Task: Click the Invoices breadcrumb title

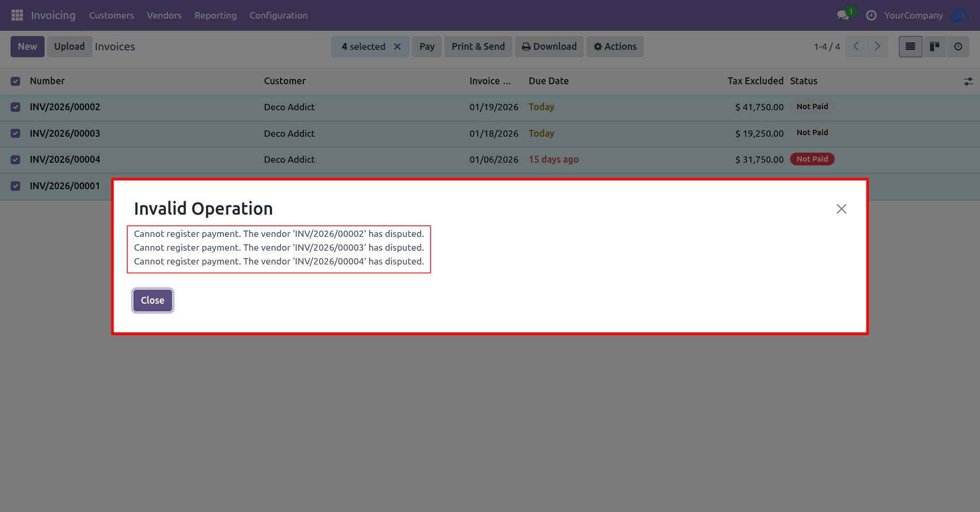Action: (115, 47)
